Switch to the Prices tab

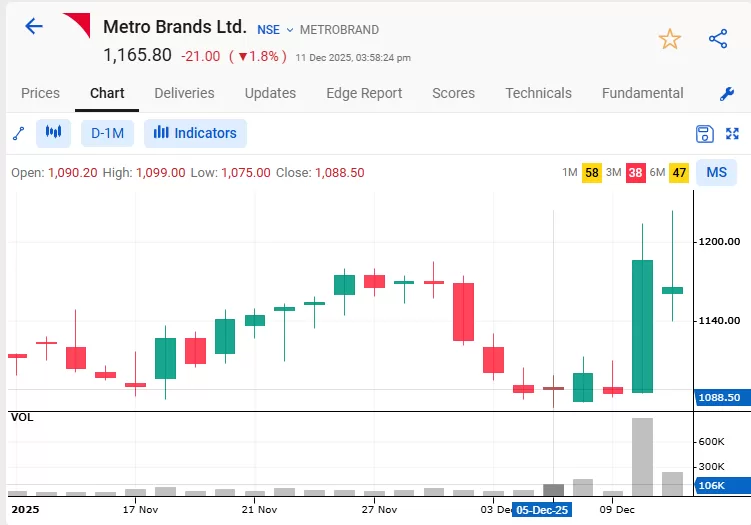[40, 93]
